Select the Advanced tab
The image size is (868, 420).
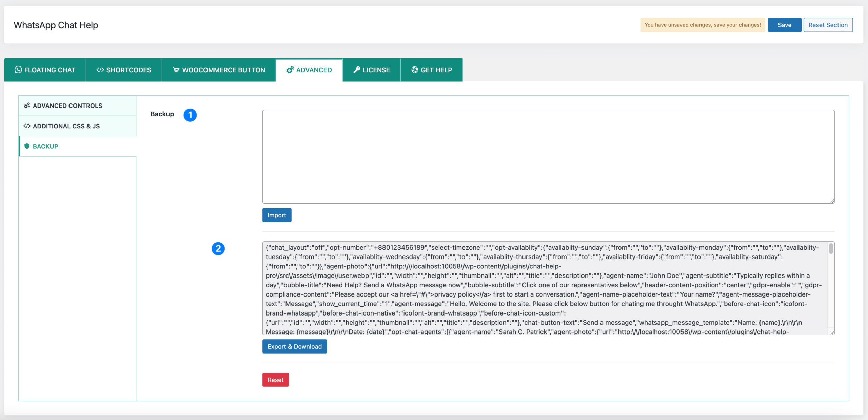click(309, 70)
